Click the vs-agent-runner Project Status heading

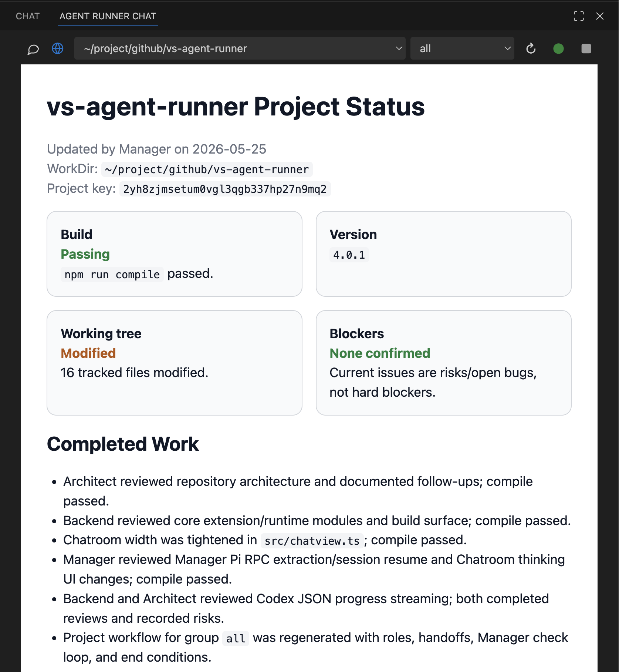coord(236,107)
